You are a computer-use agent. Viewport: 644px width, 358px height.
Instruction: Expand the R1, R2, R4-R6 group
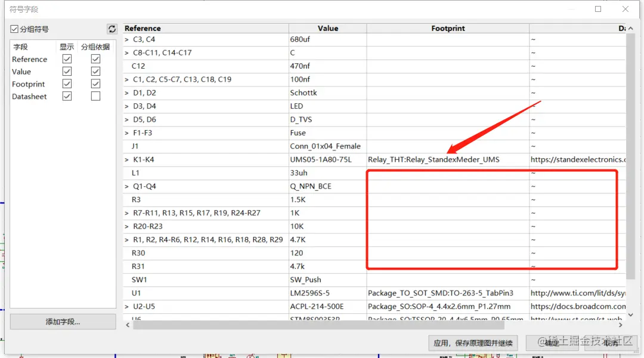pyautogui.click(x=126, y=240)
